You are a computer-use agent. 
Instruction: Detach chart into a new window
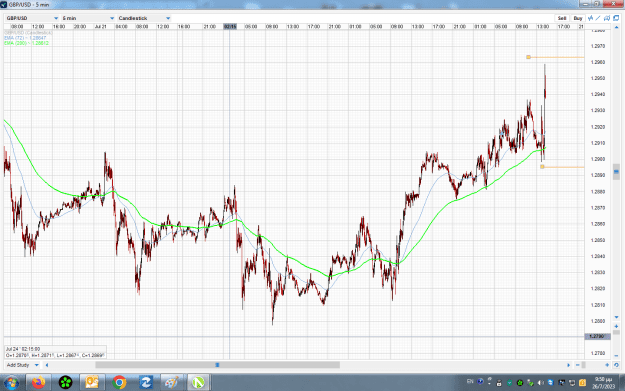click(x=616, y=18)
